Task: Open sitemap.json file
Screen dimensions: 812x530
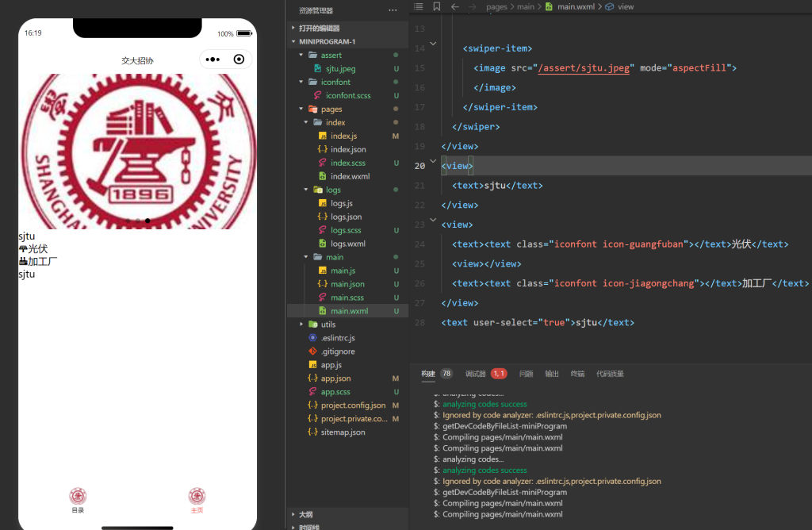Action: pyautogui.click(x=343, y=432)
